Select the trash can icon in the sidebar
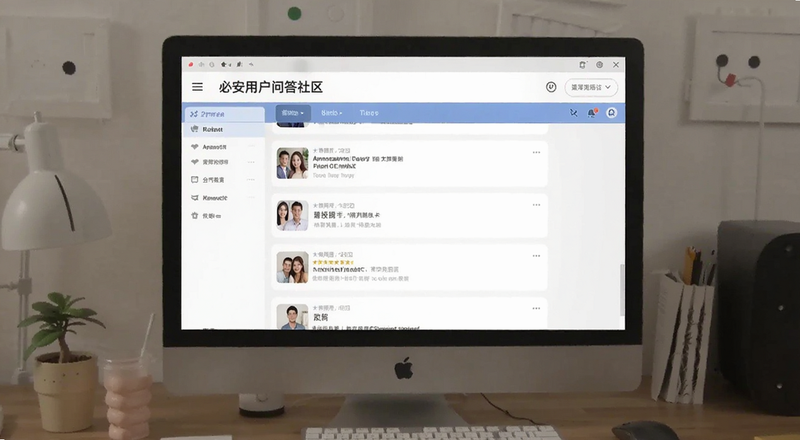This screenshot has width=800, height=440. (x=194, y=216)
